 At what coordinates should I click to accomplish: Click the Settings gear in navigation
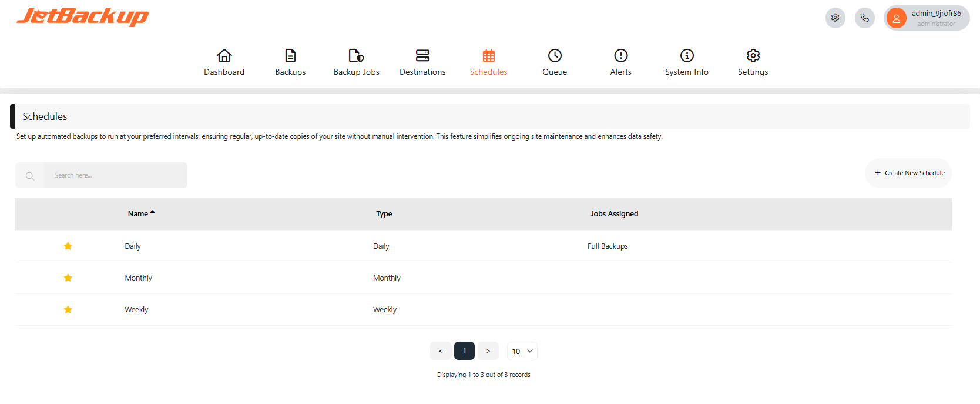pyautogui.click(x=753, y=56)
